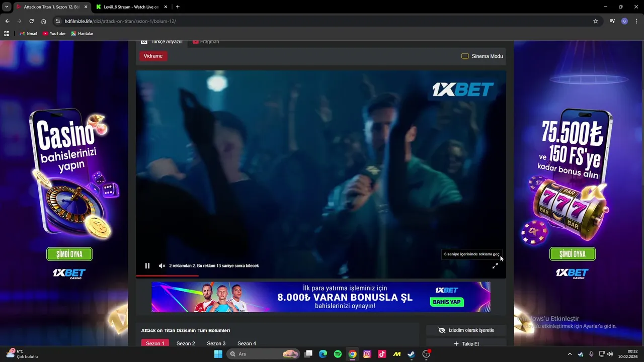Select the Sezon 2 tab

pyautogui.click(x=186, y=343)
